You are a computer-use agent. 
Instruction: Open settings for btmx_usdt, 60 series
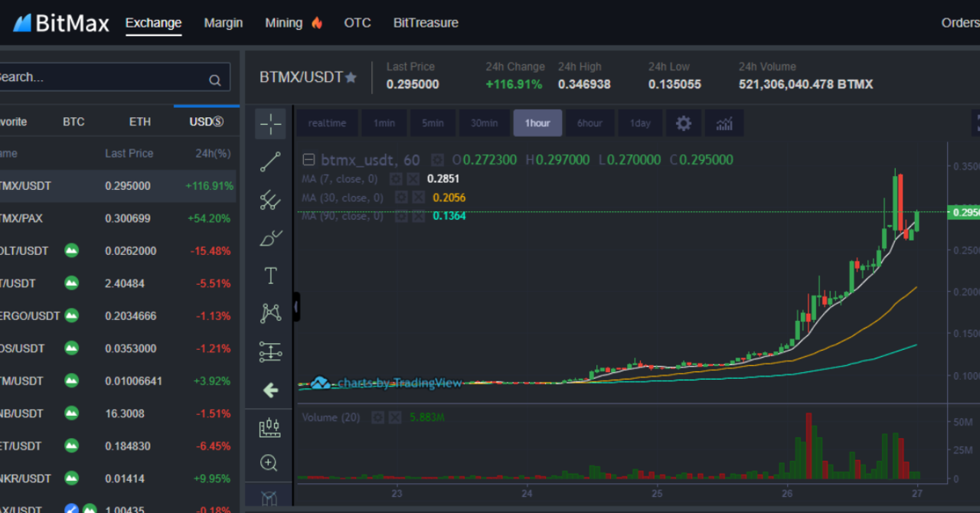[436, 160]
